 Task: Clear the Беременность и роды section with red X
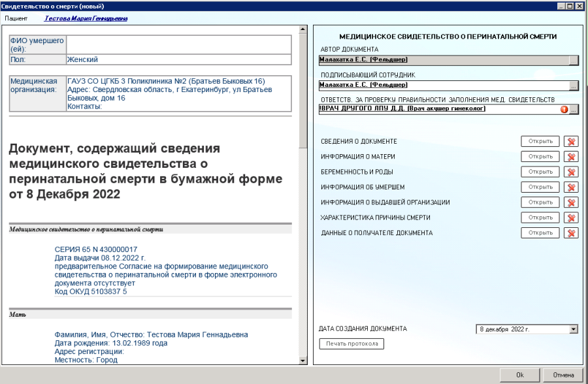coord(571,172)
